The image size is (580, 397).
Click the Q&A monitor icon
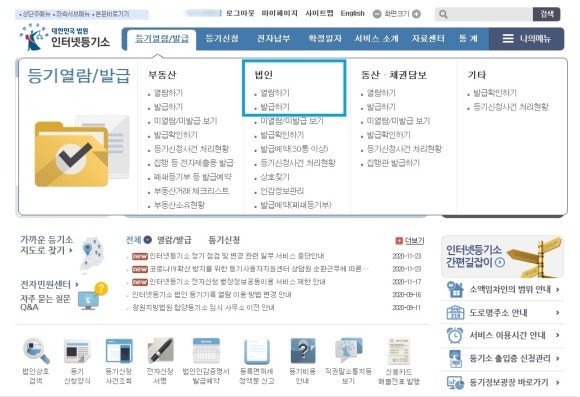click(x=93, y=296)
